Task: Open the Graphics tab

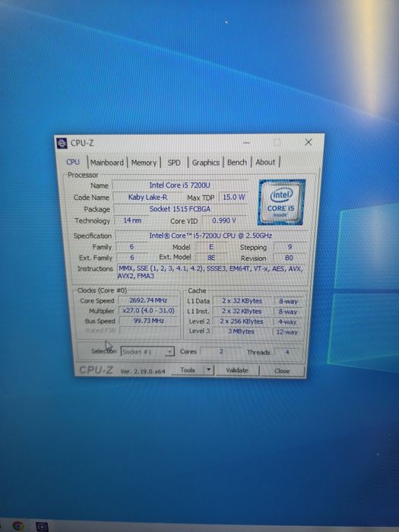Action: pos(206,163)
